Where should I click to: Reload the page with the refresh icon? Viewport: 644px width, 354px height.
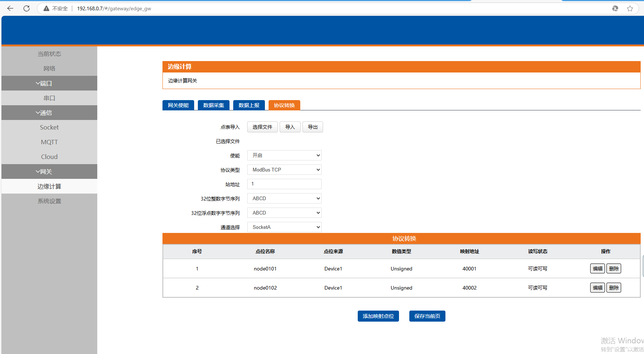coord(27,8)
